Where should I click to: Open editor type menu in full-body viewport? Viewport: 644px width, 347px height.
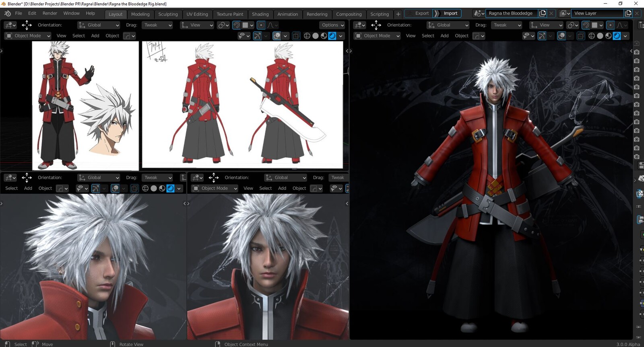(x=359, y=25)
